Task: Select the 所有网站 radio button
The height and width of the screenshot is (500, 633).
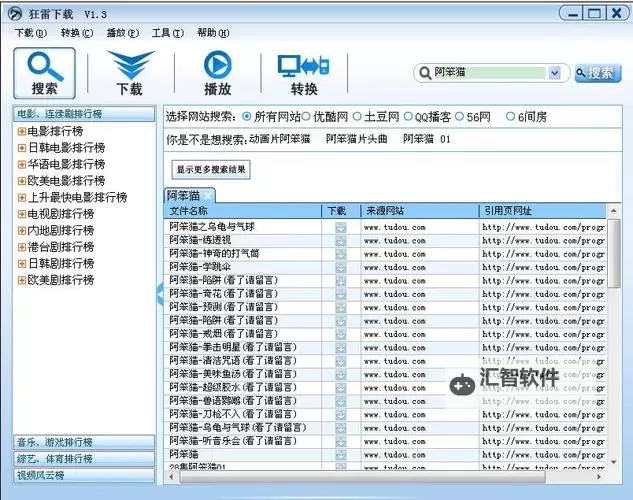Action: point(247,117)
